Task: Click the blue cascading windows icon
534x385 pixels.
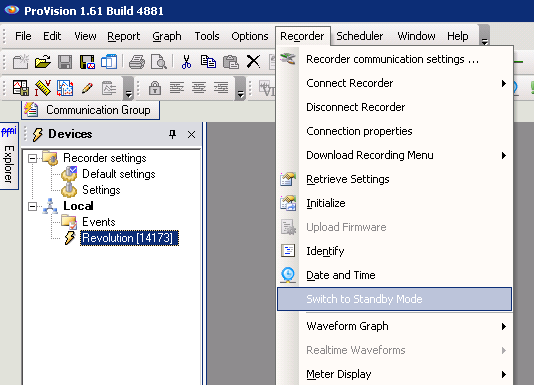Action: pyautogui.click(x=109, y=62)
